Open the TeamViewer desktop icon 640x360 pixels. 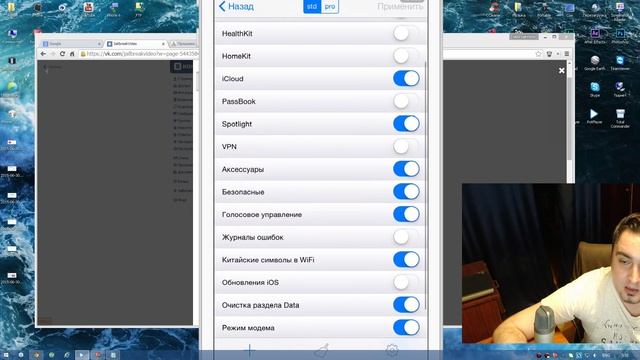(620, 63)
